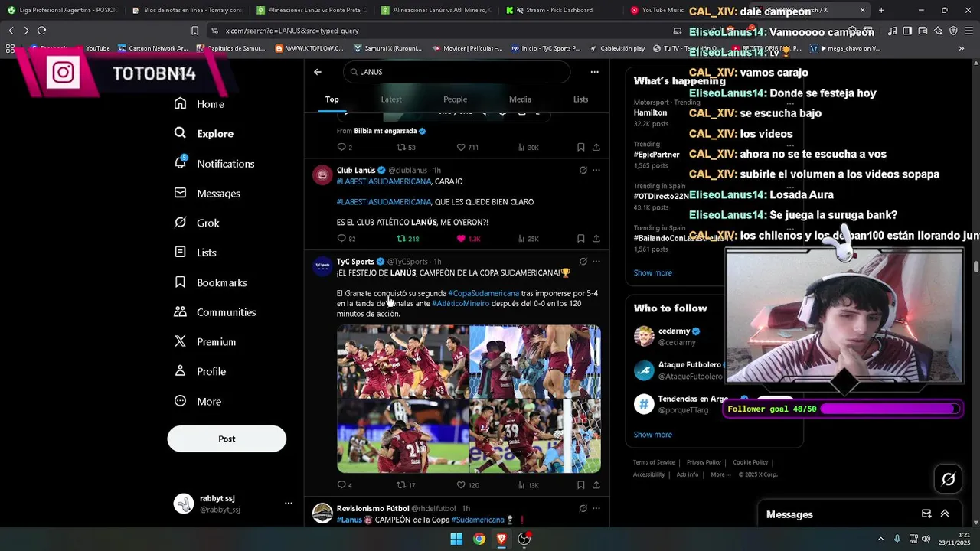Open Bookmarks in the sidebar
980x551 pixels.
click(211, 282)
